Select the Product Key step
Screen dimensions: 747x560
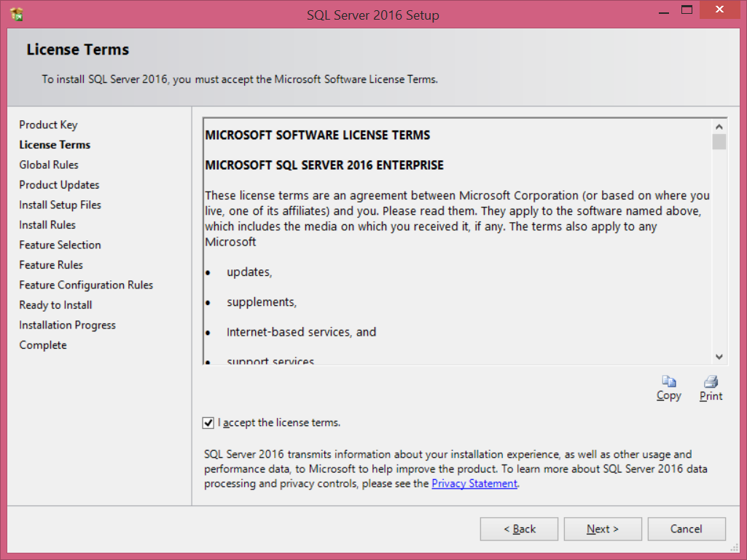(48, 125)
